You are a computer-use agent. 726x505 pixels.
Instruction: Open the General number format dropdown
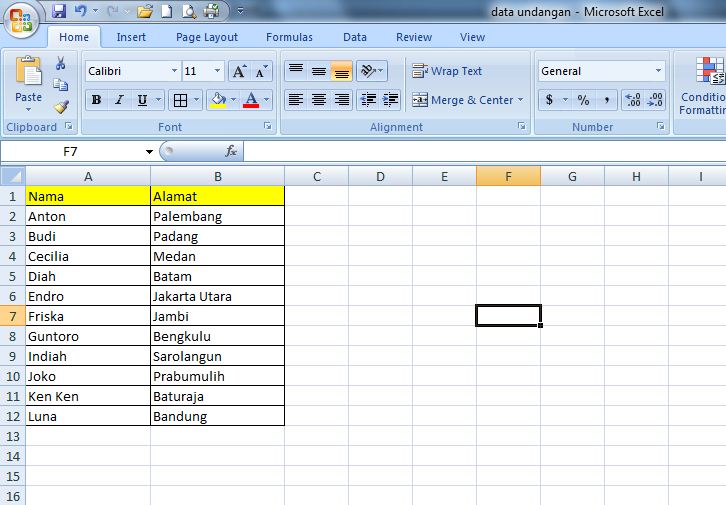point(658,71)
